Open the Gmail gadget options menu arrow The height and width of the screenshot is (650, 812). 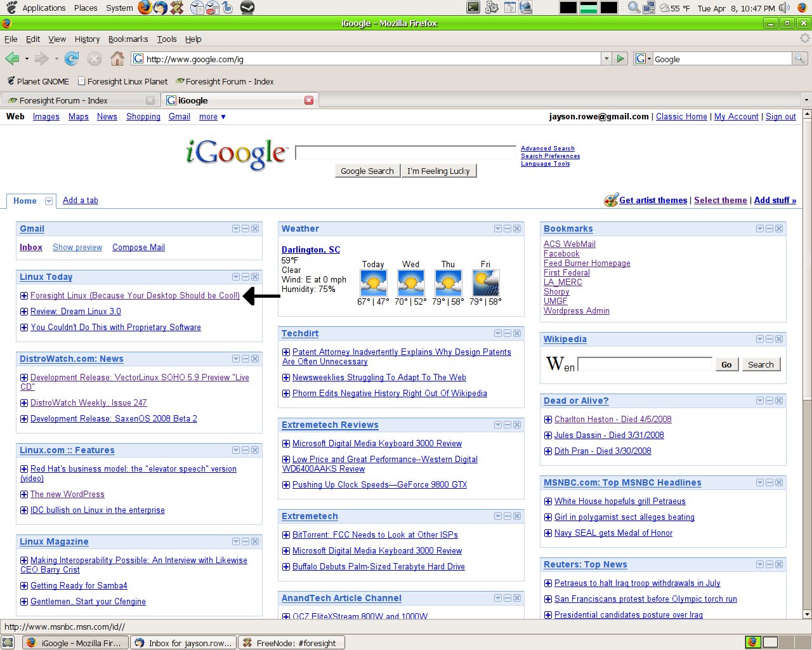[x=236, y=229]
